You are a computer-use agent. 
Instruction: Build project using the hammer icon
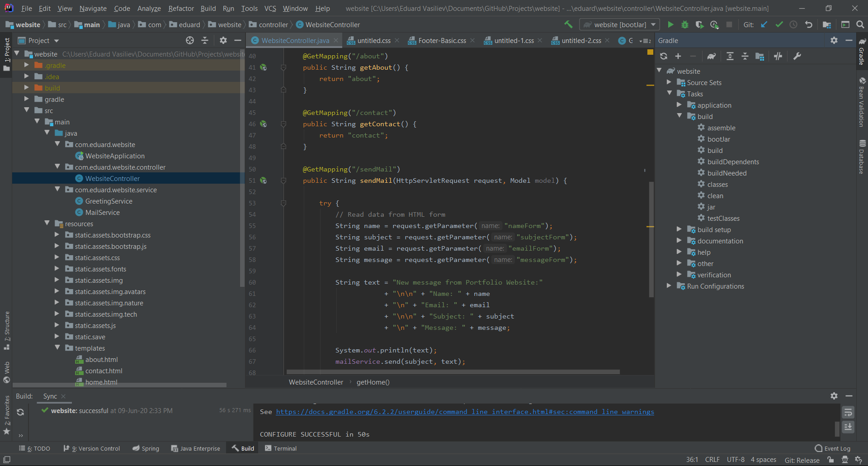point(568,25)
